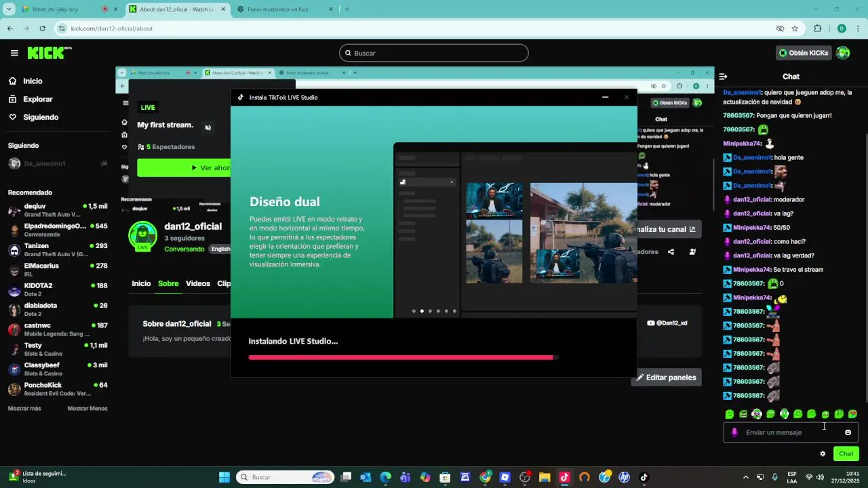
Task: Open Microsoft Edge from taskbar
Action: (385, 477)
